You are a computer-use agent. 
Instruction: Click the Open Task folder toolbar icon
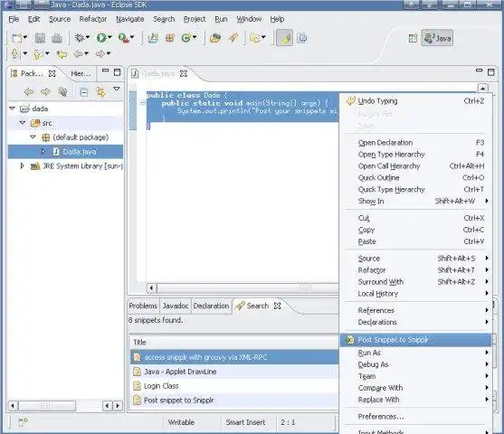[x=254, y=38]
